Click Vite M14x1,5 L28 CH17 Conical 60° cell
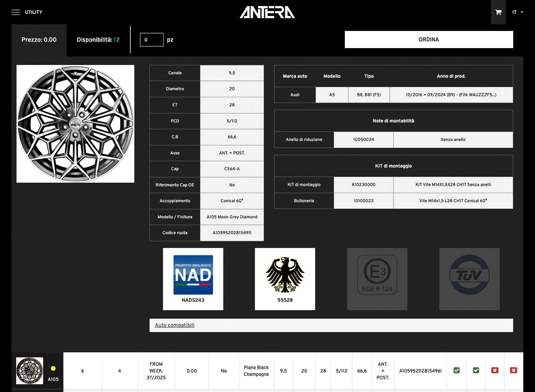The height and width of the screenshot is (392, 535). 453,201
